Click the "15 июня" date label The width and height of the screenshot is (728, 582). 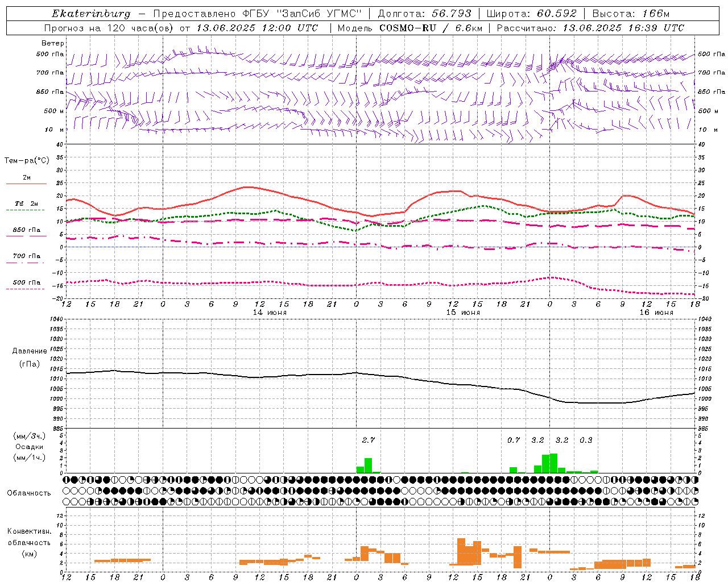click(463, 313)
